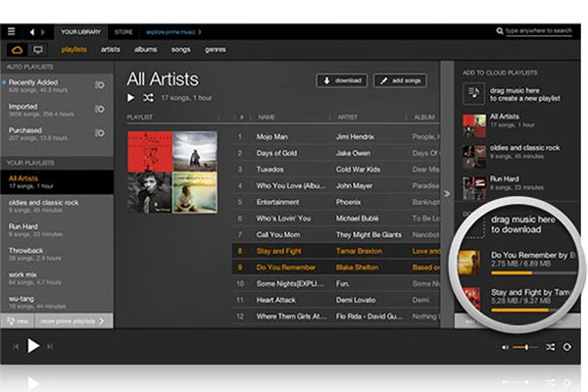Image resolution: width=588 pixels, height=392 pixels.
Task: Click the search field
Action: click(x=538, y=30)
